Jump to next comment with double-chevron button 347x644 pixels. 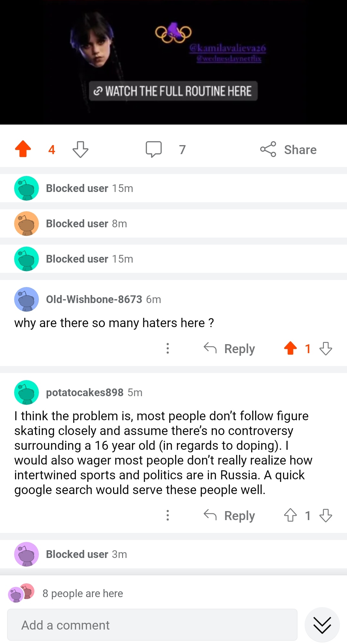pyautogui.click(x=322, y=625)
